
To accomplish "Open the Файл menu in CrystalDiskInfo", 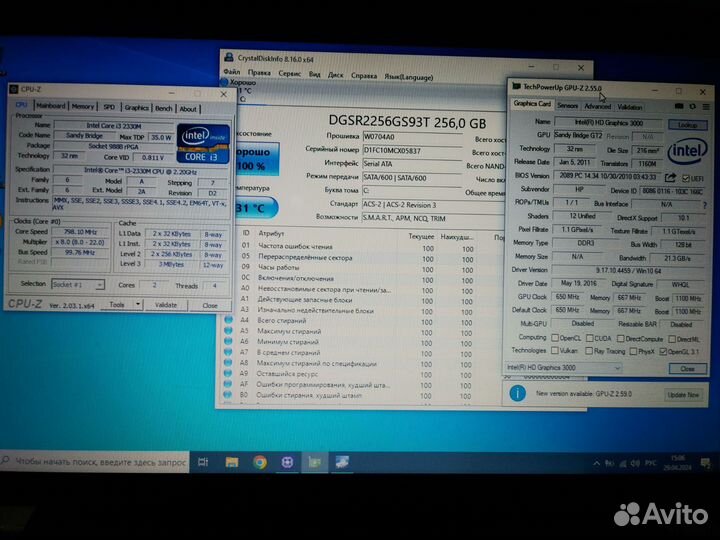I will tap(232, 72).
